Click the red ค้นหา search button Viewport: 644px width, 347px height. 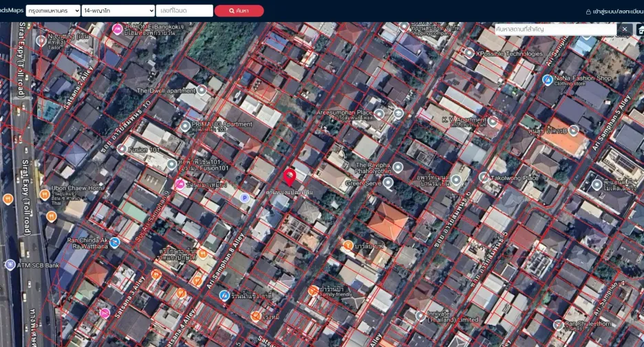(x=239, y=11)
